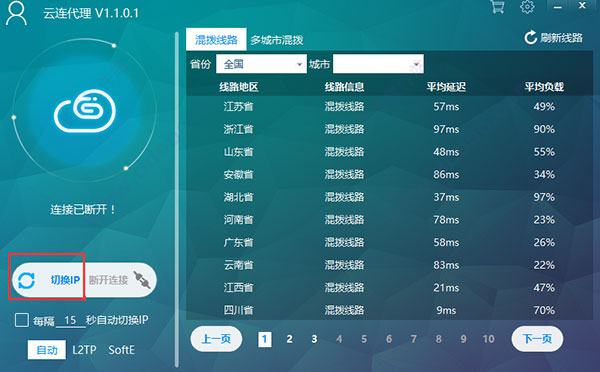The image size is (600, 372).
Task: Click the 刷新线路 refresh icon
Action: coord(530,38)
